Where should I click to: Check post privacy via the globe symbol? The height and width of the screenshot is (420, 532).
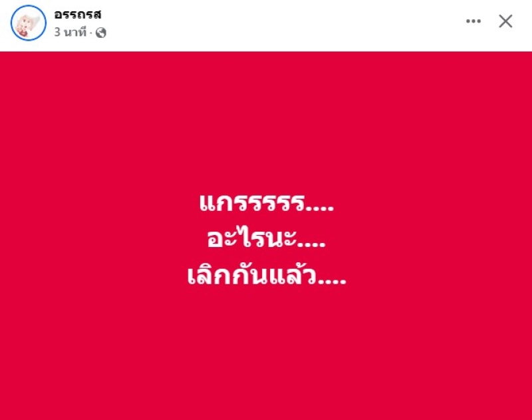pyautogui.click(x=101, y=33)
